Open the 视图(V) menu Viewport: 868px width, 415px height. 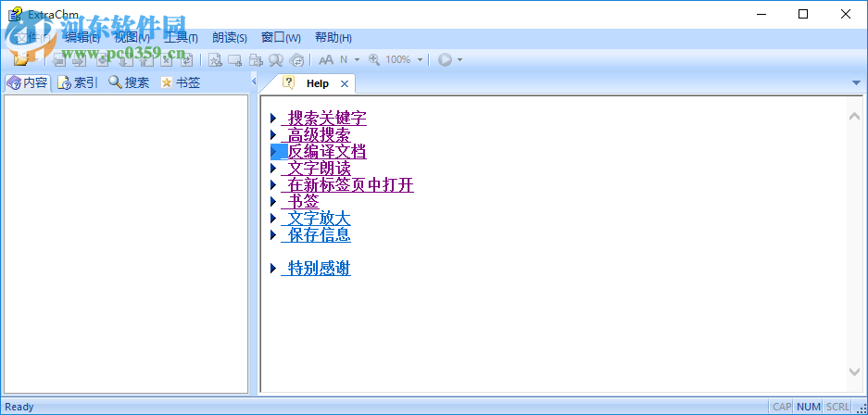pyautogui.click(x=132, y=38)
